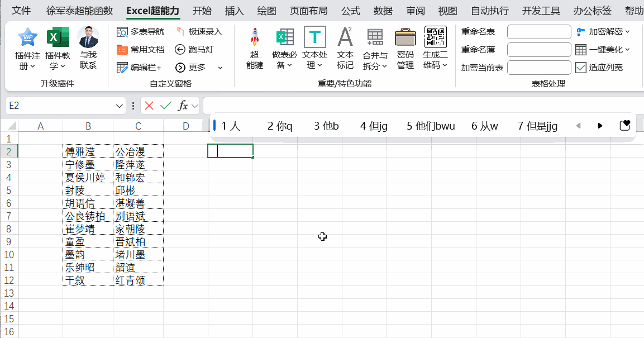The width and height of the screenshot is (644, 338).
Task: Click the 加密当前表 input field
Action: click(x=539, y=68)
